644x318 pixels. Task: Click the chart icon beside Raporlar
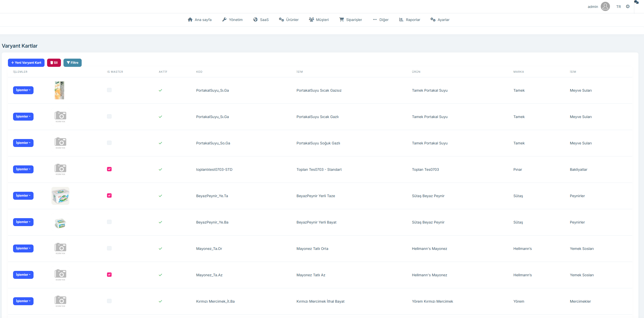pos(401,19)
